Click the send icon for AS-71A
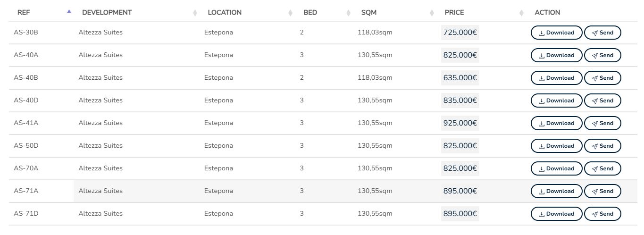This screenshot has height=235, width=644. coord(595,192)
